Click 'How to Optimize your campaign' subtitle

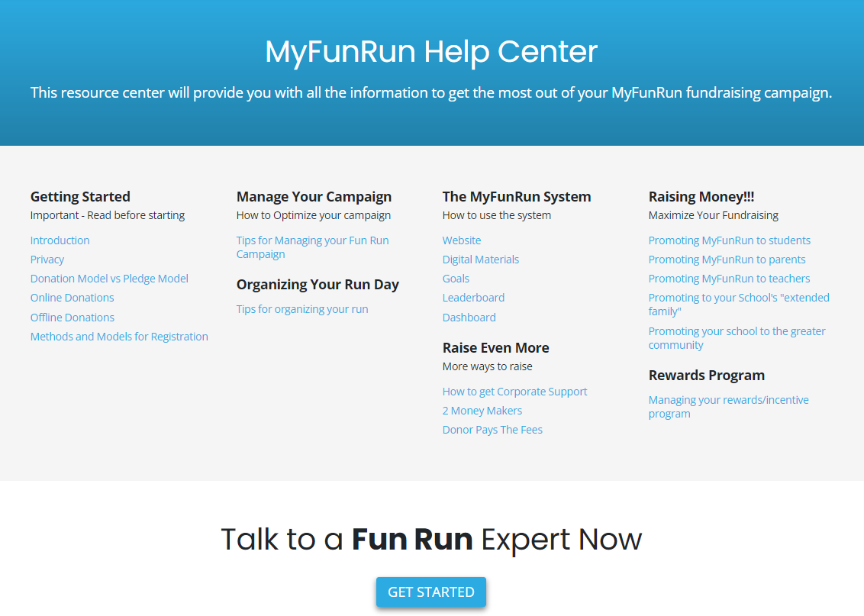pyautogui.click(x=314, y=215)
